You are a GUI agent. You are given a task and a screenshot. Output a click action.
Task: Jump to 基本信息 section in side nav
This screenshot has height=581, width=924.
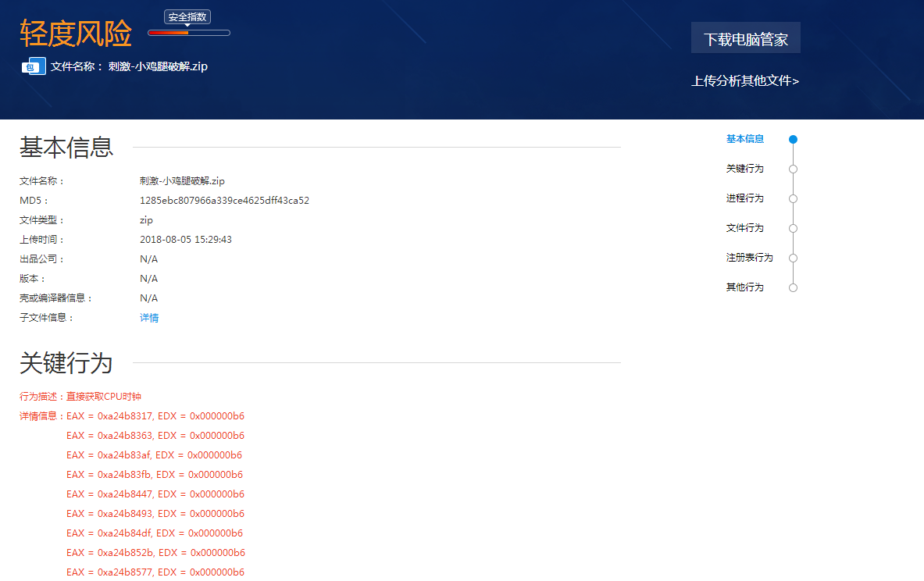click(x=745, y=139)
